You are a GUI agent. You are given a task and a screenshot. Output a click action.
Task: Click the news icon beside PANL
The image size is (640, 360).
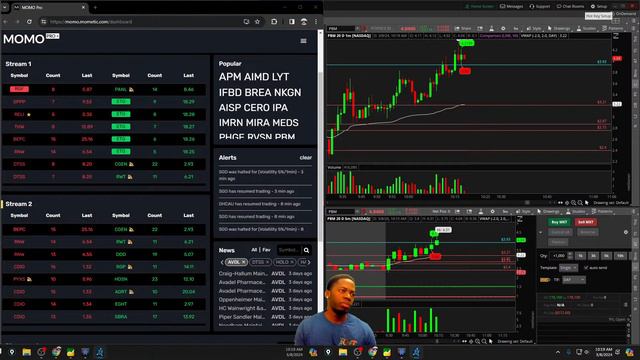point(131,89)
